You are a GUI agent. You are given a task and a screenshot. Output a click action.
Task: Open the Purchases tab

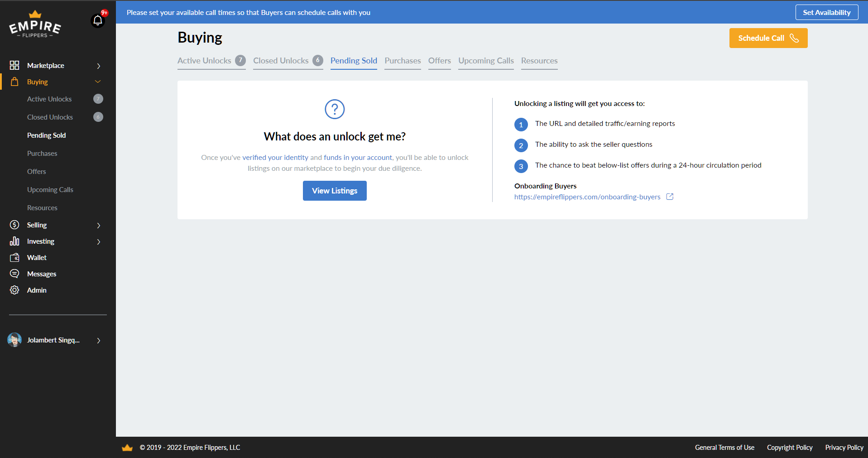403,61
